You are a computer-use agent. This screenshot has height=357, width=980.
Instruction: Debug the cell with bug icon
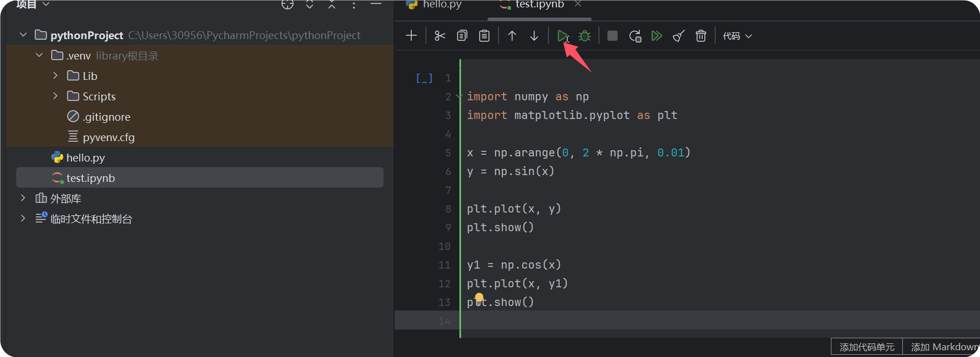585,36
